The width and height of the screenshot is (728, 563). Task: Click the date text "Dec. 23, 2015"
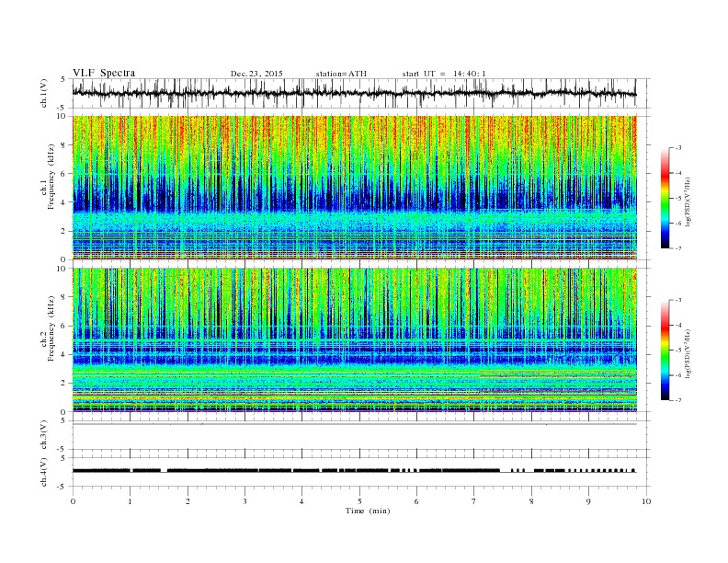pos(256,74)
